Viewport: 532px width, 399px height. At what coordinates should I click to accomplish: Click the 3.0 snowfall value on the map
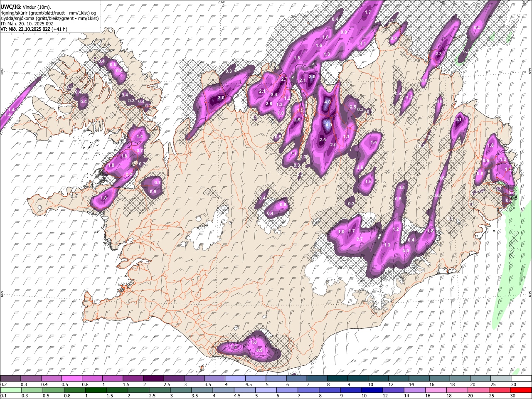(x=221, y=98)
